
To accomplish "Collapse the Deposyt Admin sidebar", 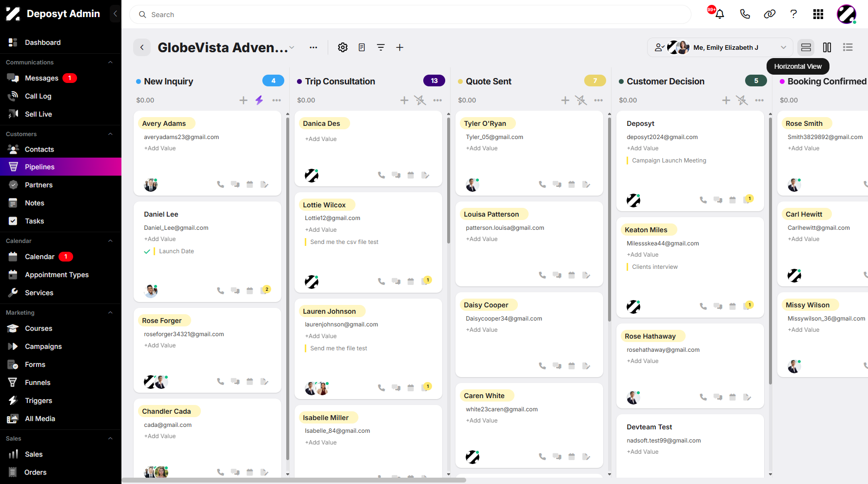I will (x=115, y=14).
